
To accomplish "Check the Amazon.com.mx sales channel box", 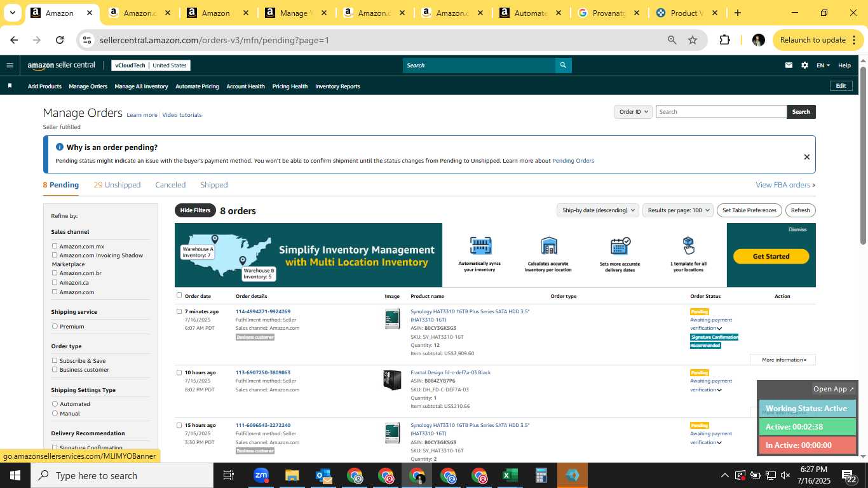I will [x=55, y=246].
